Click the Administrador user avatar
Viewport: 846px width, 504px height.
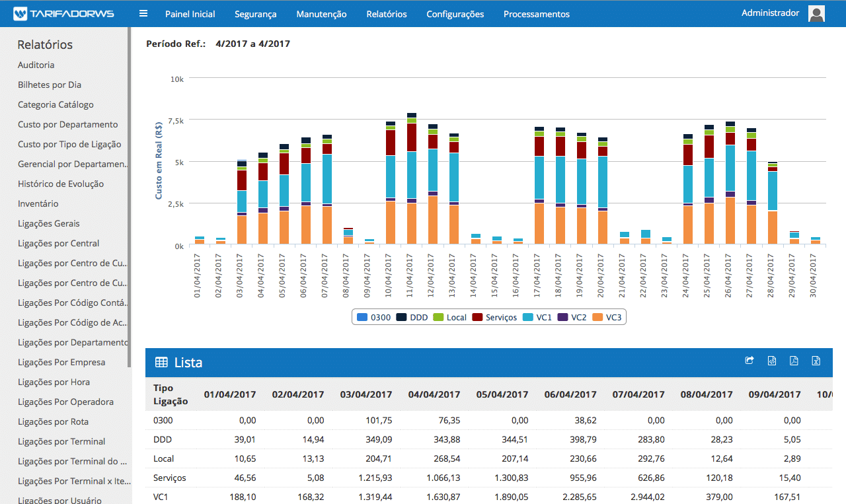coord(816,14)
